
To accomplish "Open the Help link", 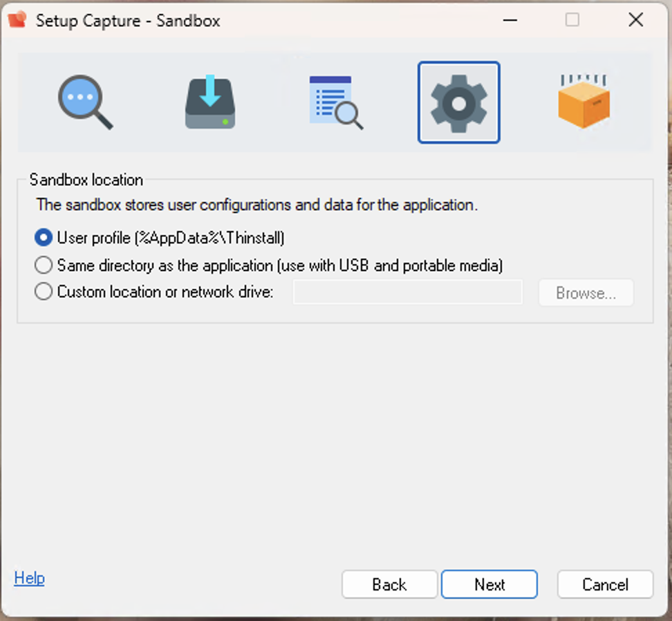I will [x=29, y=578].
